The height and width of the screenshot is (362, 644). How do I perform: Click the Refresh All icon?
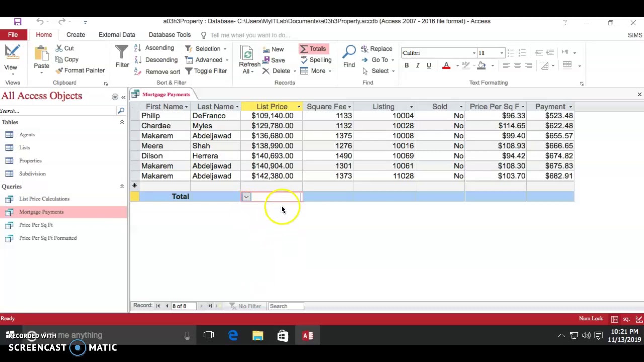(x=247, y=54)
